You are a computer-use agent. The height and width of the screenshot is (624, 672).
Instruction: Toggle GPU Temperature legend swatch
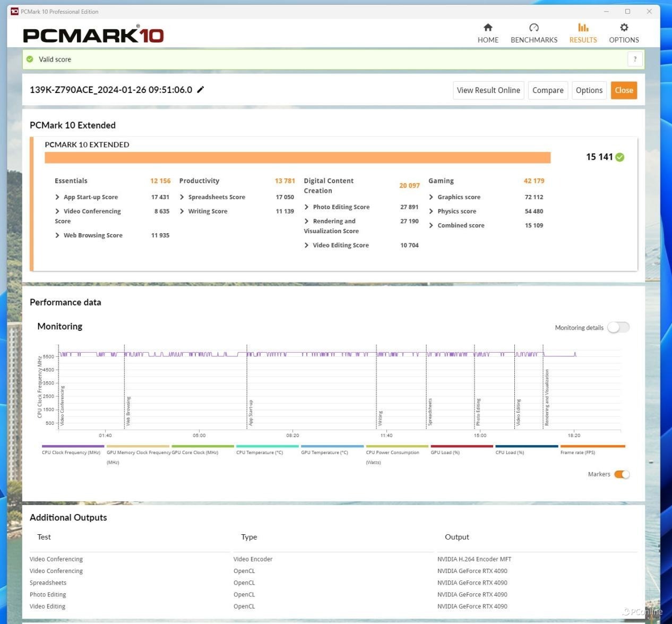click(332, 446)
